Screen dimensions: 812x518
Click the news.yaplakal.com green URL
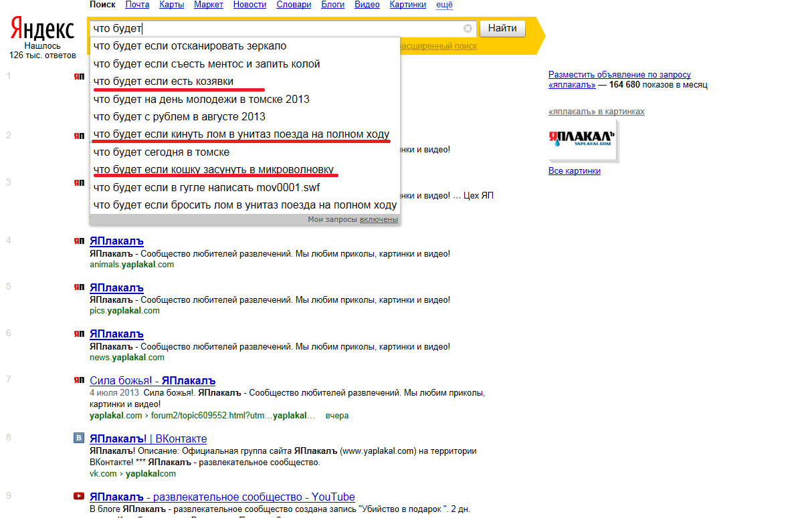pos(127,358)
